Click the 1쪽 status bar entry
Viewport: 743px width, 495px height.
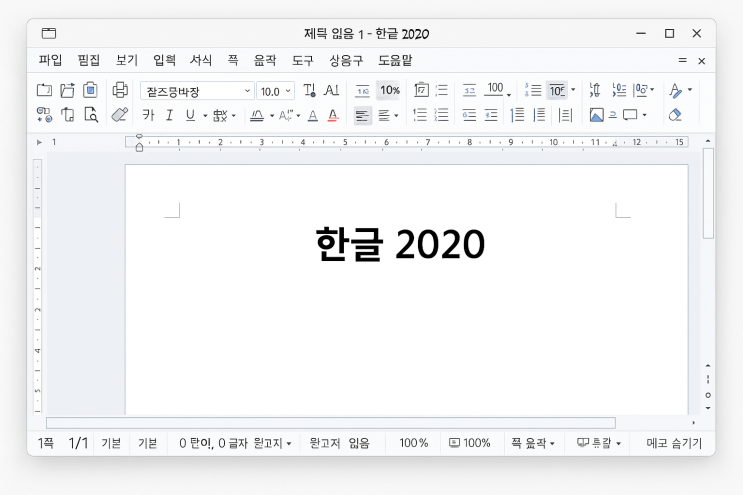click(45, 443)
